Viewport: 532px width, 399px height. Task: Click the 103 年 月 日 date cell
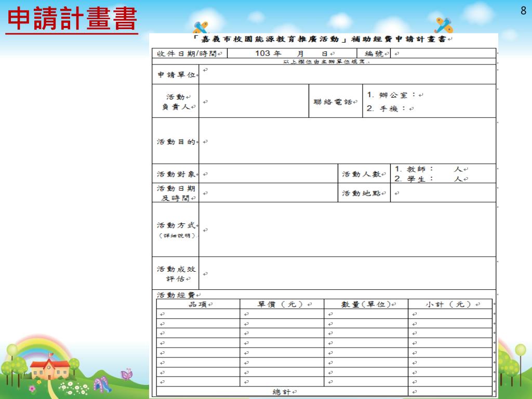pos(292,54)
